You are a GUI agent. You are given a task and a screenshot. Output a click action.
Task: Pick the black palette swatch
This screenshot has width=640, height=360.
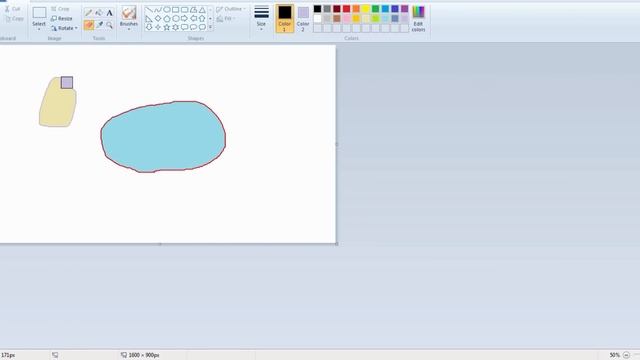317,9
